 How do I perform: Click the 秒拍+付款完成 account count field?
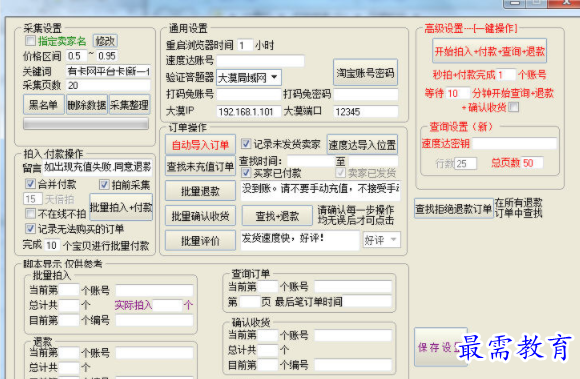coord(506,75)
